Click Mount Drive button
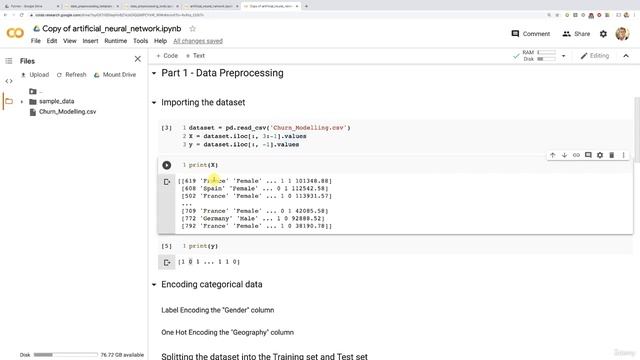 pyautogui.click(x=115, y=75)
